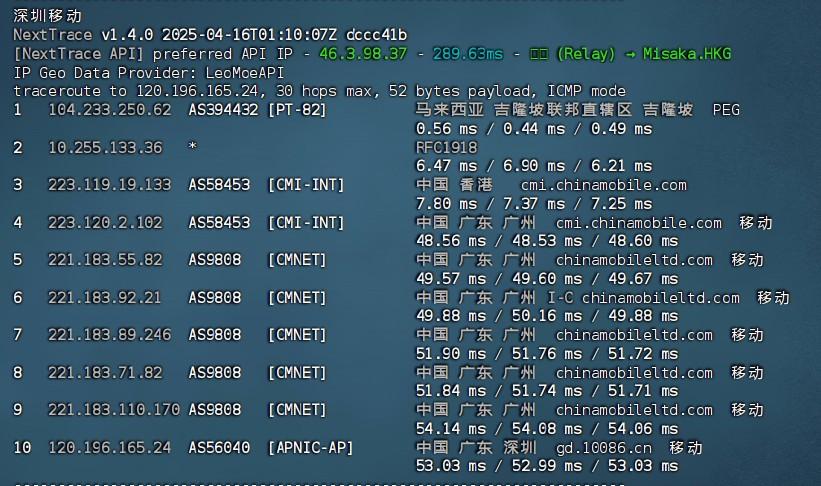Viewport: 821px width, 486px height.
Task: Click the gd.10086.cn domain
Action: click(603, 448)
